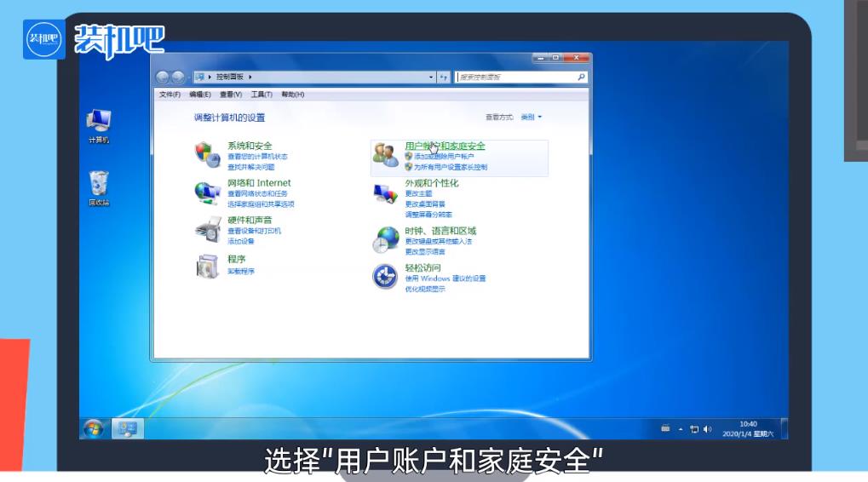Click the 系统和安全 heading link

click(x=250, y=146)
